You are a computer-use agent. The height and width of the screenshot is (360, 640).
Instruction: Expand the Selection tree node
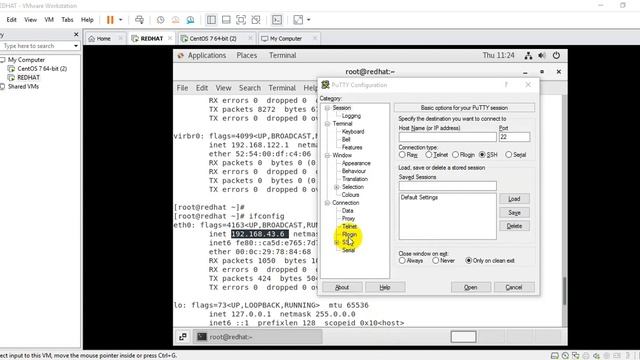337,187
